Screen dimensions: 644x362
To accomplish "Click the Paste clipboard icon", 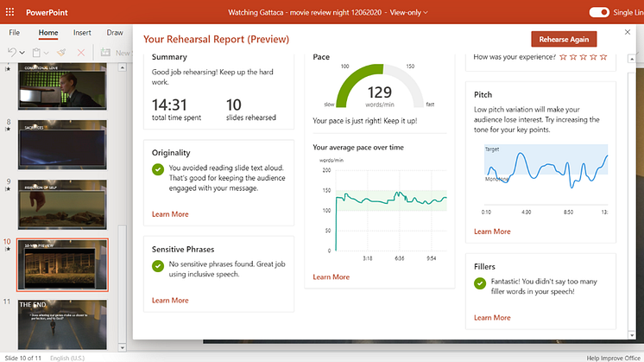I will 36,53.
